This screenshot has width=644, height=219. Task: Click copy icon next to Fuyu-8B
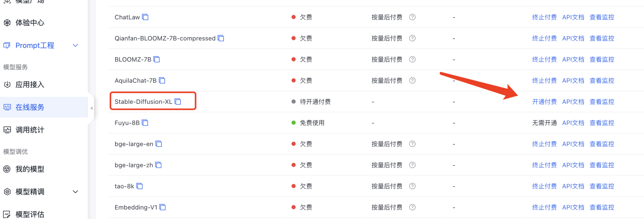[x=145, y=123]
